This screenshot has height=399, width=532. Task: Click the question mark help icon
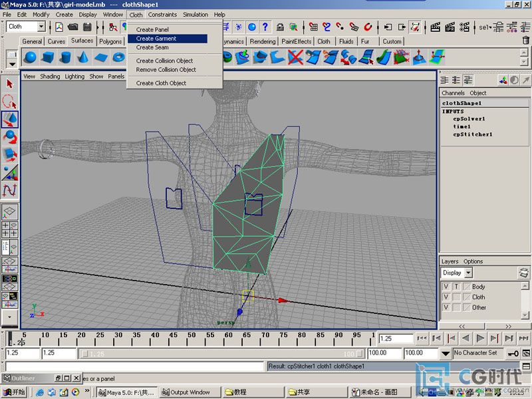(x=265, y=27)
